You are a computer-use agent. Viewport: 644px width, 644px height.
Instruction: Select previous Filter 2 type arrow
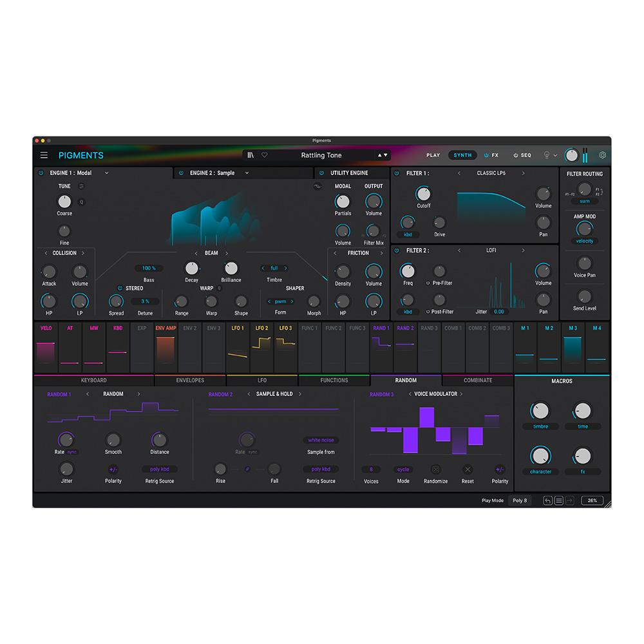(459, 251)
